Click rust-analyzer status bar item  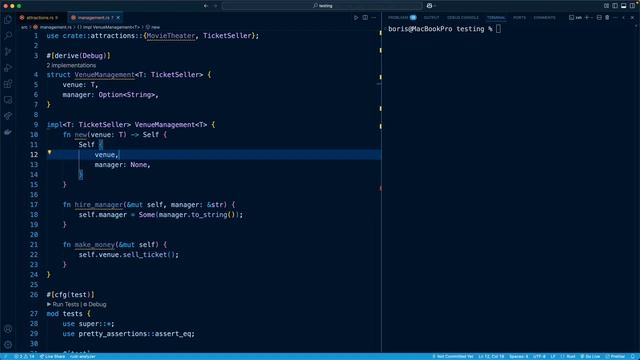(x=82, y=356)
